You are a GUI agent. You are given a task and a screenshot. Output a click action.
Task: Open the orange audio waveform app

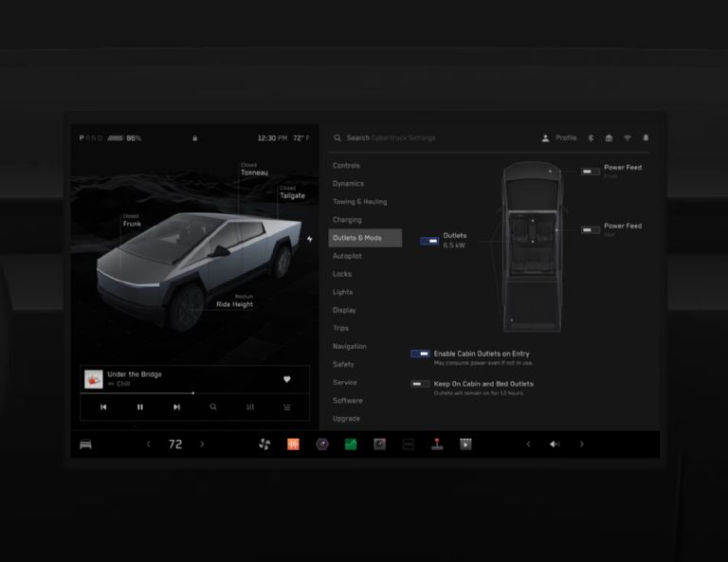[293, 444]
